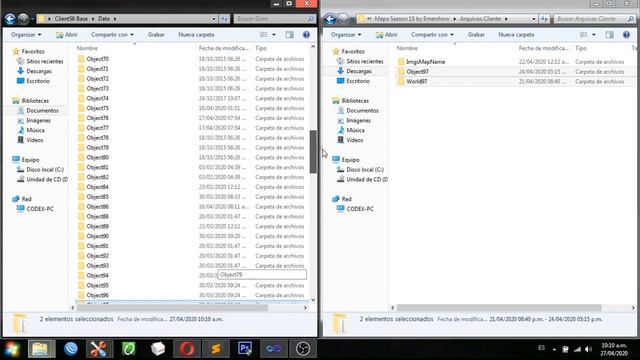Viewport: 640px width, 360px height.
Task: Open Documentos library in left window
Action: [42, 111]
